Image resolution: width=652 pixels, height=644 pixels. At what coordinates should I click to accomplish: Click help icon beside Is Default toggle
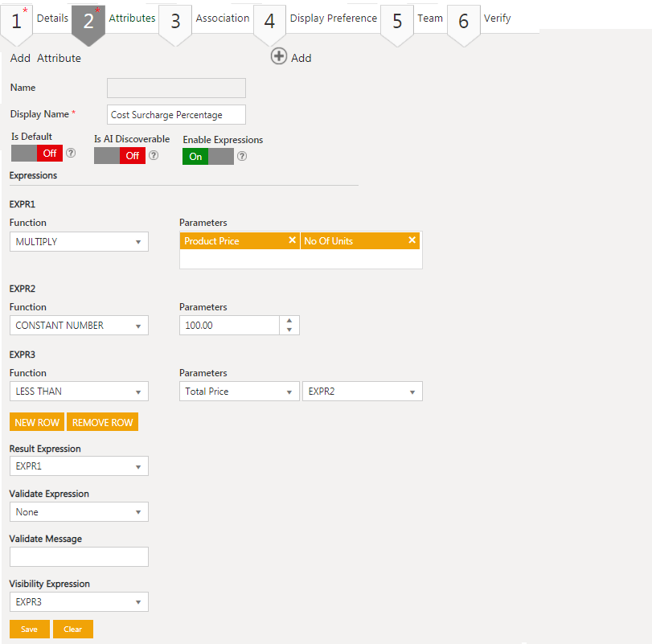71,153
